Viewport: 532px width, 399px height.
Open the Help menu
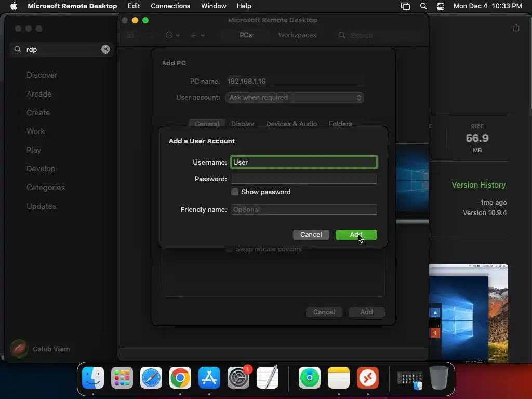[x=244, y=6]
